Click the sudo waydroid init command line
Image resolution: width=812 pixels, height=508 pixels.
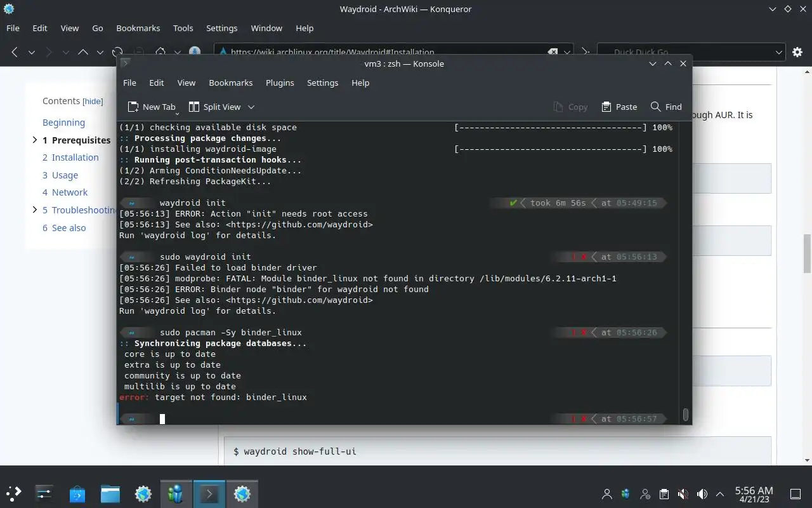point(206,257)
